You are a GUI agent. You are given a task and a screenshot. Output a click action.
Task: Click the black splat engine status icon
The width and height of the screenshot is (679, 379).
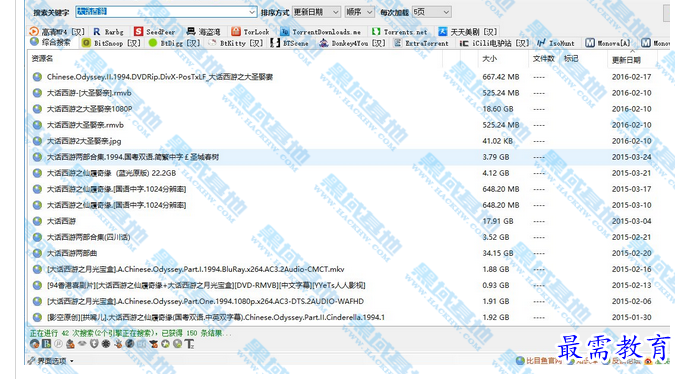[x=106, y=344]
